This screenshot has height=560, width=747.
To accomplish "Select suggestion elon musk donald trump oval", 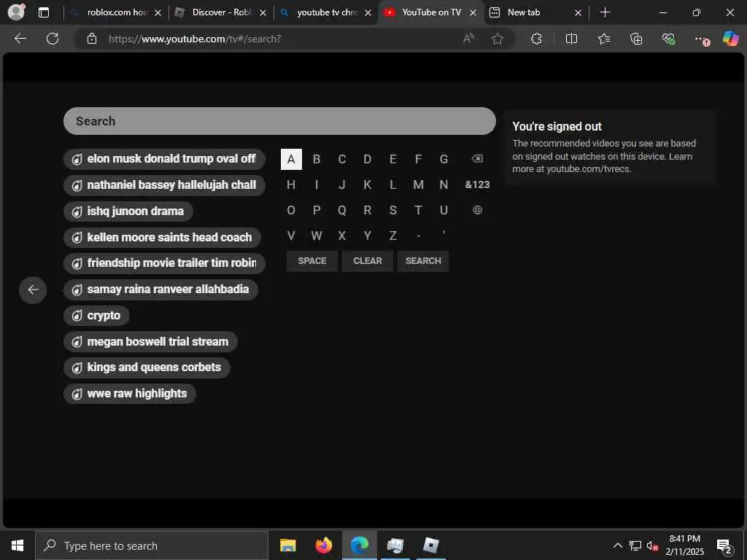I will (x=164, y=158).
